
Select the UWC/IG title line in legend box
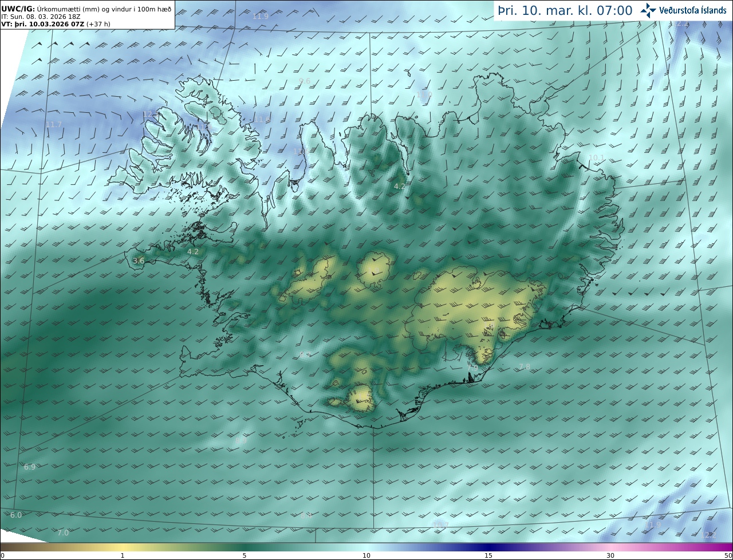pos(85,9)
